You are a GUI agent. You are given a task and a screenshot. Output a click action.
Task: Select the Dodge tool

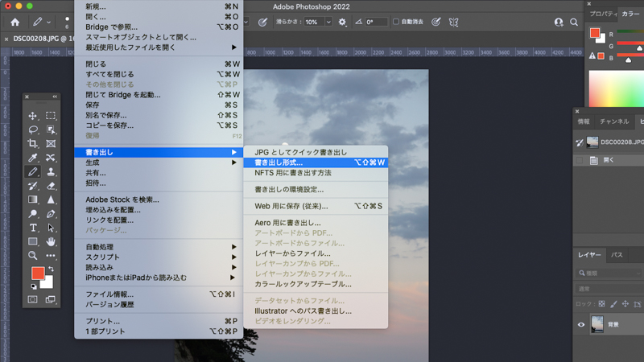[32, 213]
